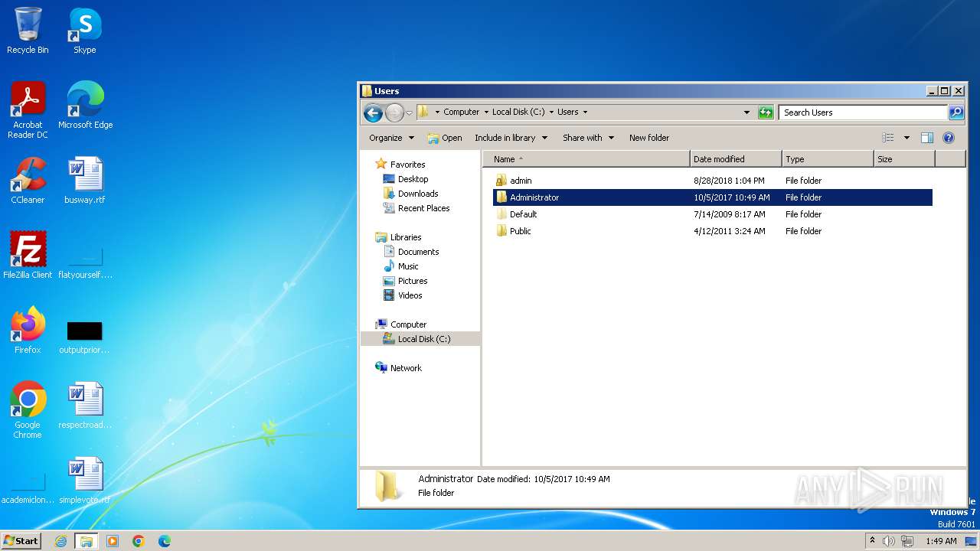Click the Explorer folder taskbar button
Image resolution: width=980 pixels, height=551 pixels.
87,541
